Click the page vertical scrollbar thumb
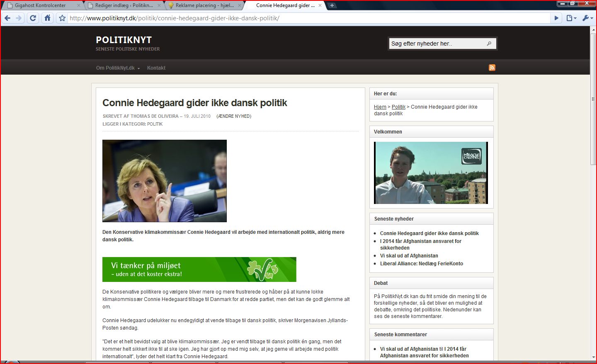597x364 pixels. (x=593, y=99)
